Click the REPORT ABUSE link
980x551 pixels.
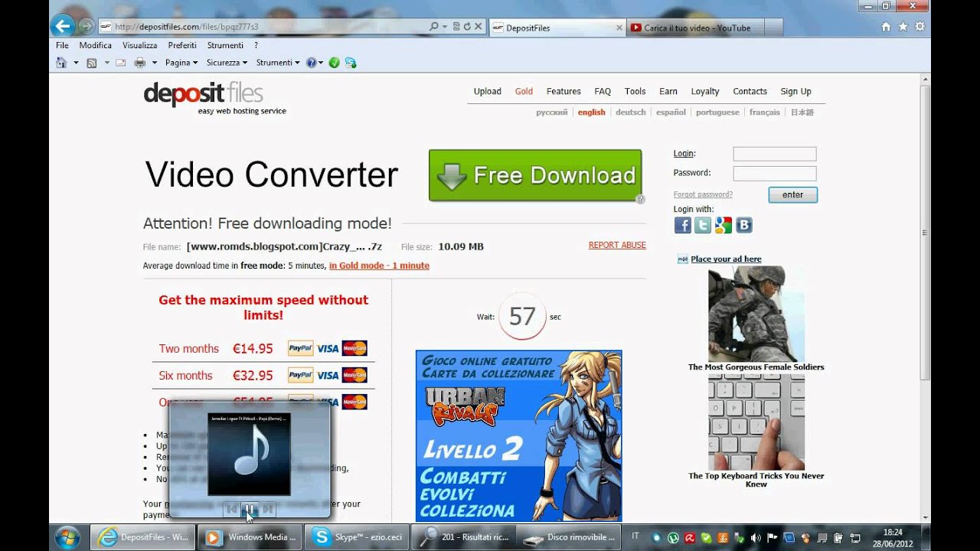click(617, 245)
